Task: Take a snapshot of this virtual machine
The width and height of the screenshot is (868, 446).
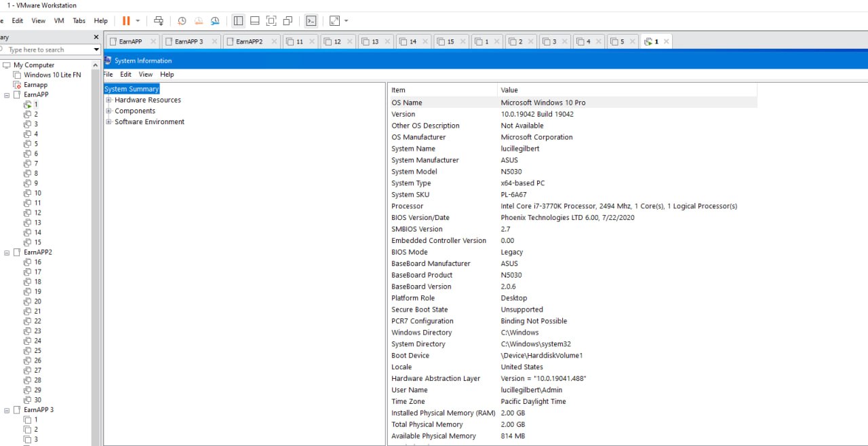Action: pyautogui.click(x=182, y=20)
